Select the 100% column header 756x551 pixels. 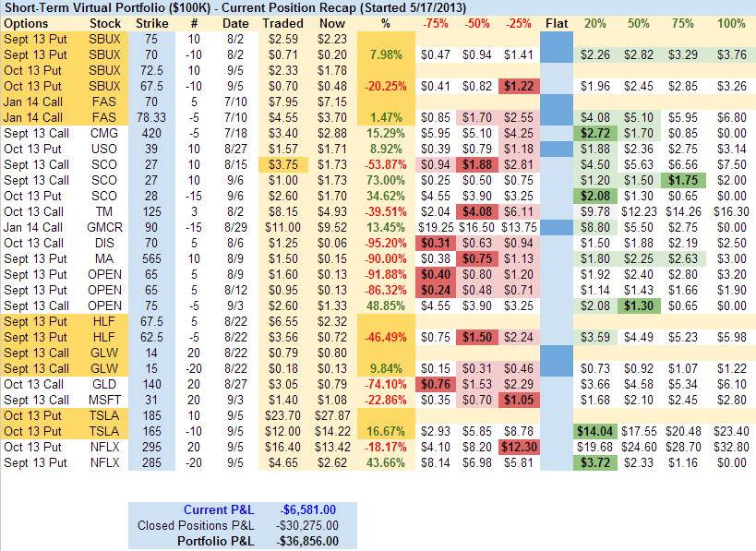pos(731,23)
